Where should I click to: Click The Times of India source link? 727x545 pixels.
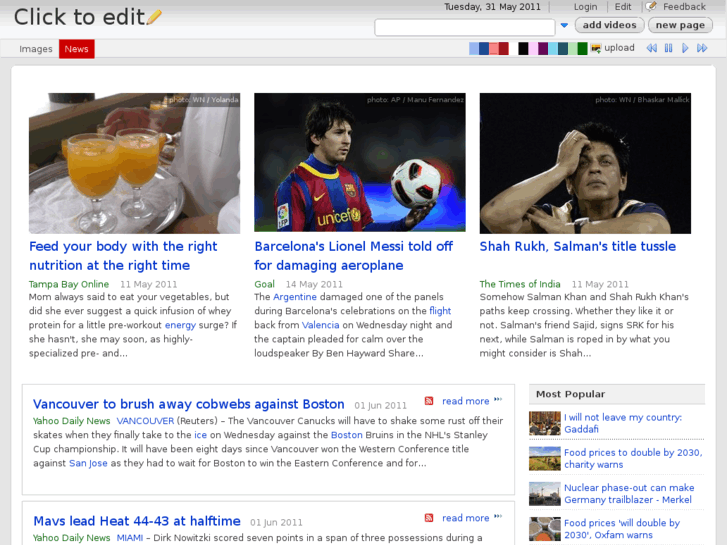(520, 284)
